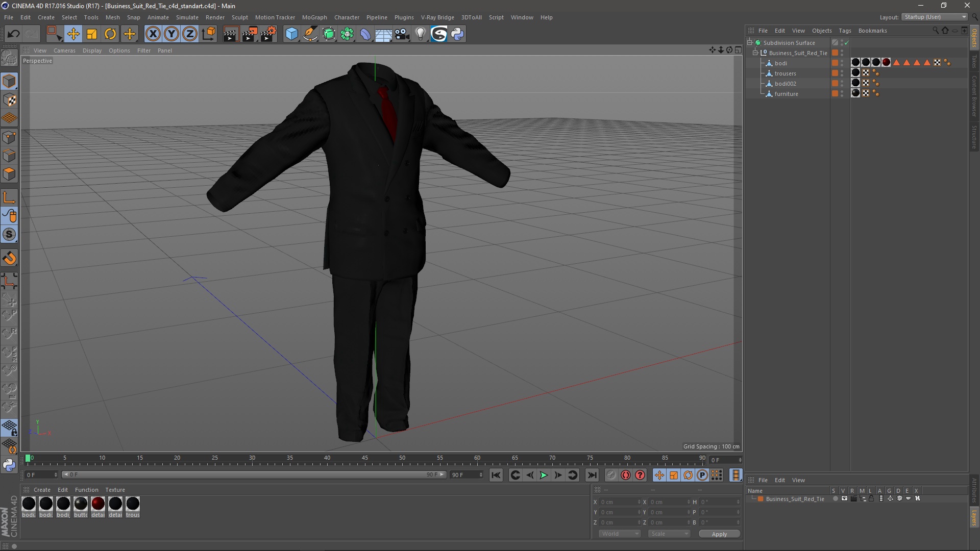The image size is (980, 551).
Task: Click Render View clapperboard icon
Action: point(231,34)
